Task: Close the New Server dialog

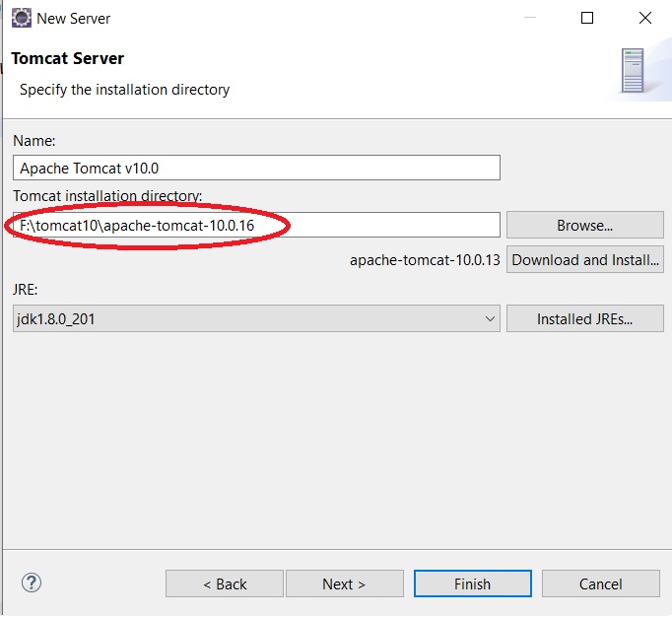Action: coord(645,18)
